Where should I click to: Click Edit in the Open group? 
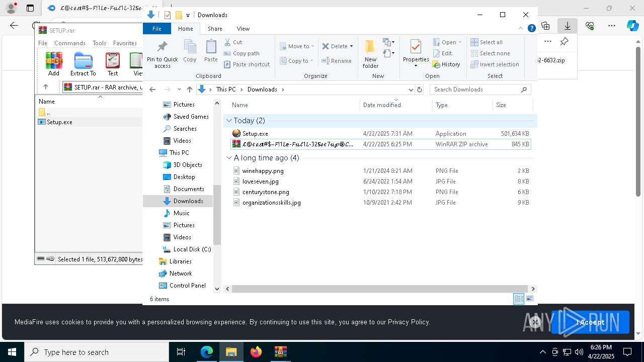(x=442, y=53)
